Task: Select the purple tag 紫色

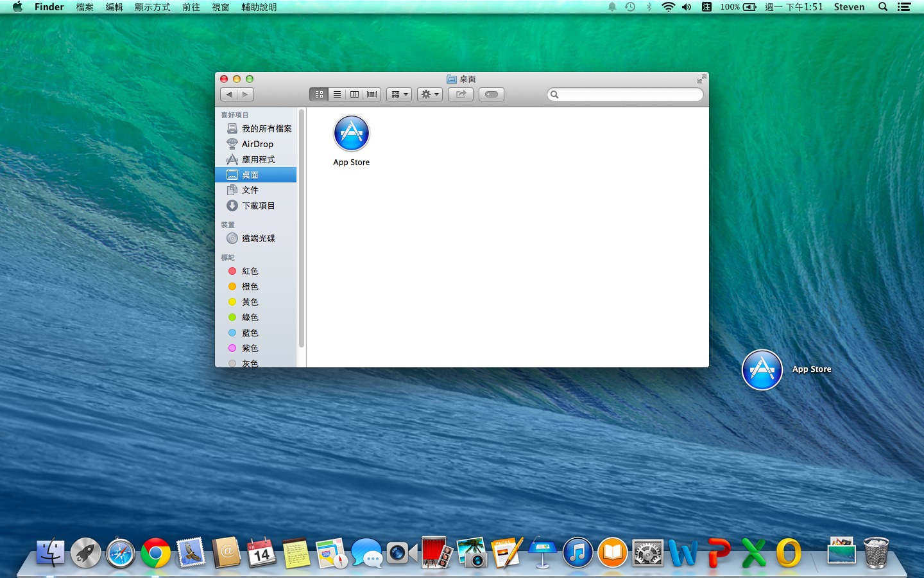Action: pos(256,348)
